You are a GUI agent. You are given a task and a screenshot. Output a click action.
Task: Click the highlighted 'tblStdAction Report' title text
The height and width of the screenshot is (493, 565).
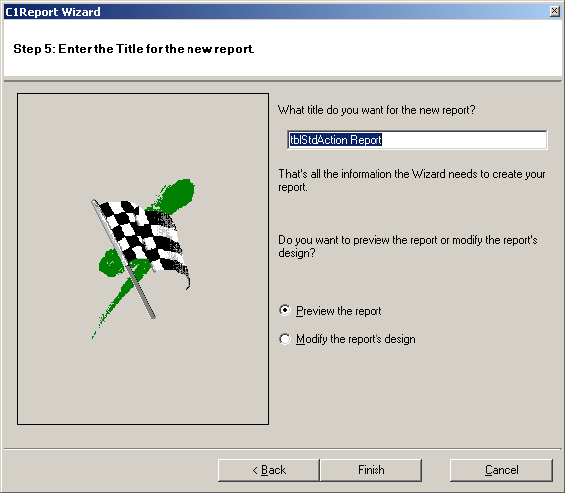335,140
